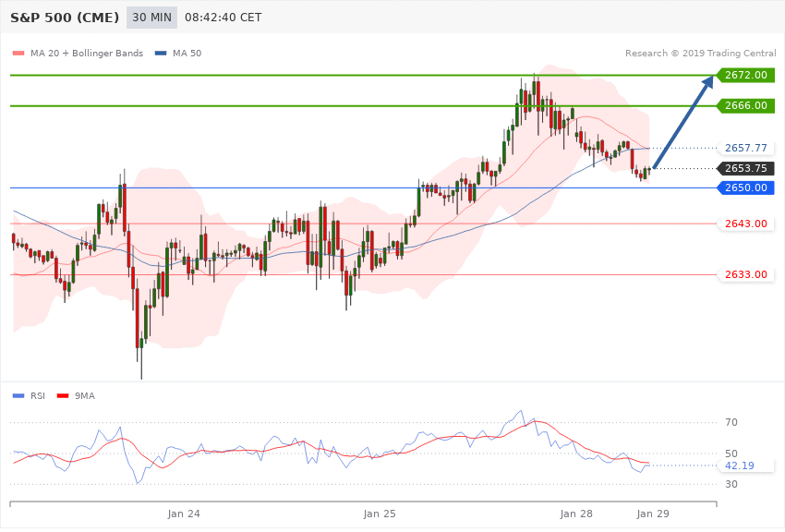The width and height of the screenshot is (785, 532).
Task: Click the MA 50 legend label
Action: [187, 53]
